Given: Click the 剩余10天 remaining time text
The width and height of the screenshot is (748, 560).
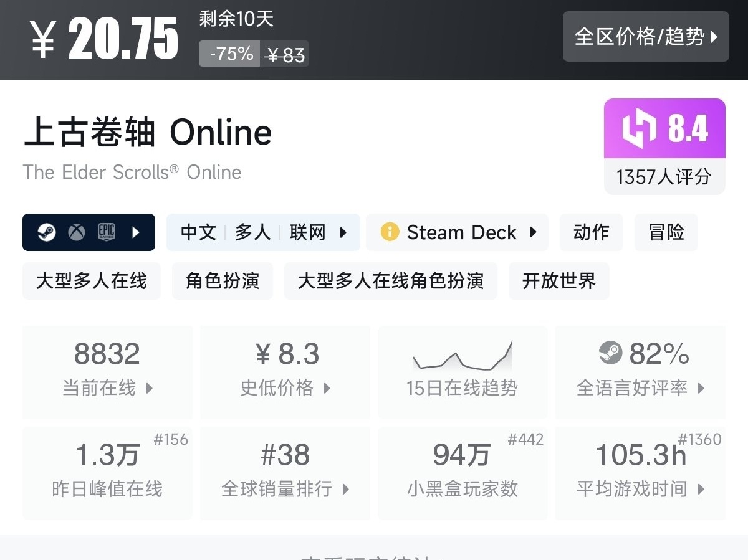Looking at the screenshot, I should (x=236, y=19).
